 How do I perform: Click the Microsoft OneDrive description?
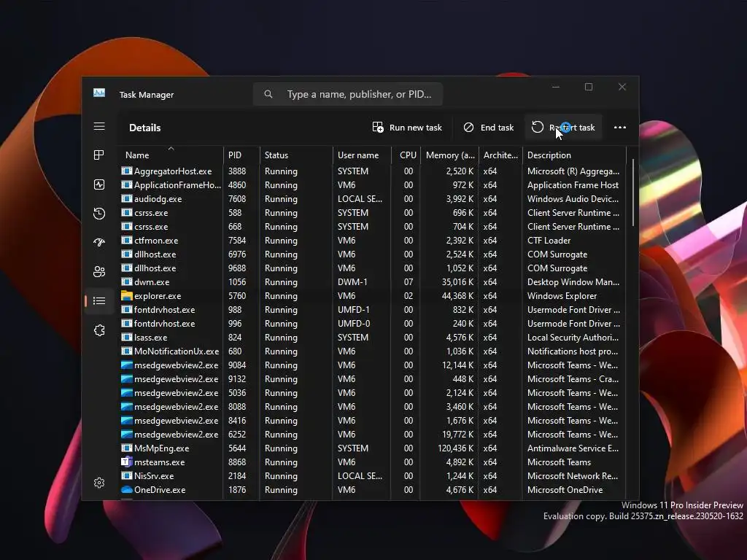point(565,489)
